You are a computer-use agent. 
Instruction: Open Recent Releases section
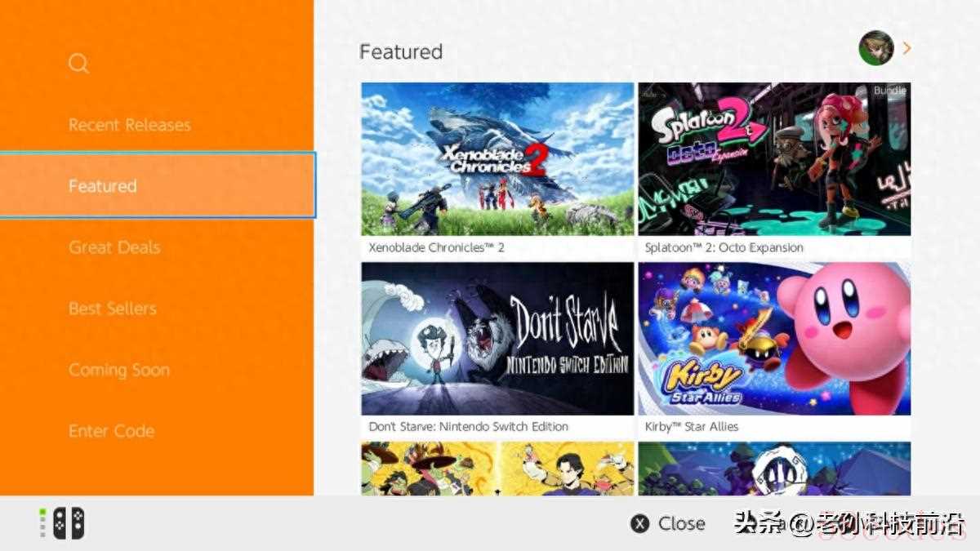pos(129,125)
